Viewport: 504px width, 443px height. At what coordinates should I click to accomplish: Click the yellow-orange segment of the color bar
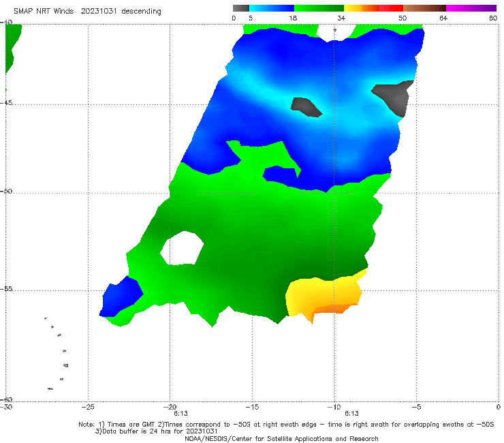pyautogui.click(x=361, y=8)
